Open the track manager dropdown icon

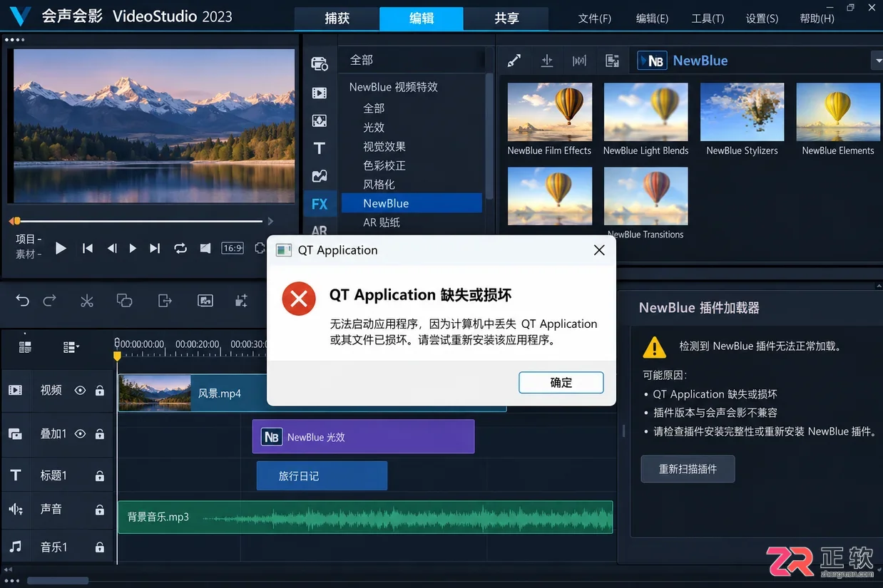[x=71, y=347]
